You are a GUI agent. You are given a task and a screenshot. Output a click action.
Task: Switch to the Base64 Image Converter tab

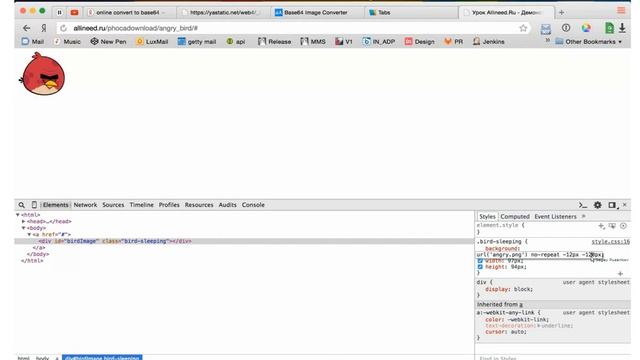[x=316, y=13]
